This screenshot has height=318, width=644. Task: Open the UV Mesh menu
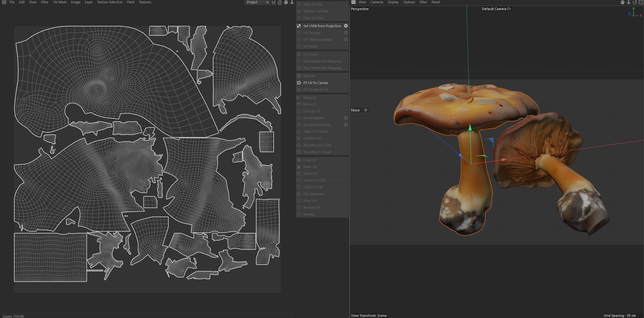tap(59, 2)
